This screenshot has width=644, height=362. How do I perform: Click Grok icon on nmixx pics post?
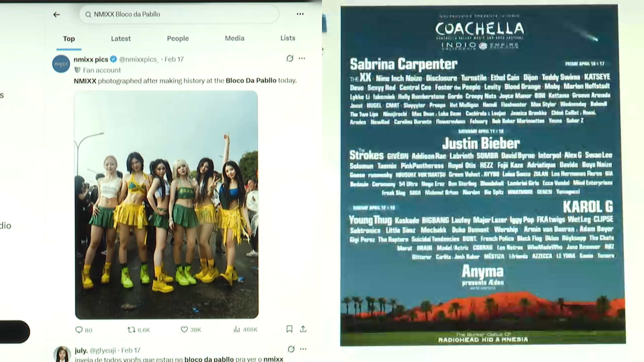click(290, 59)
